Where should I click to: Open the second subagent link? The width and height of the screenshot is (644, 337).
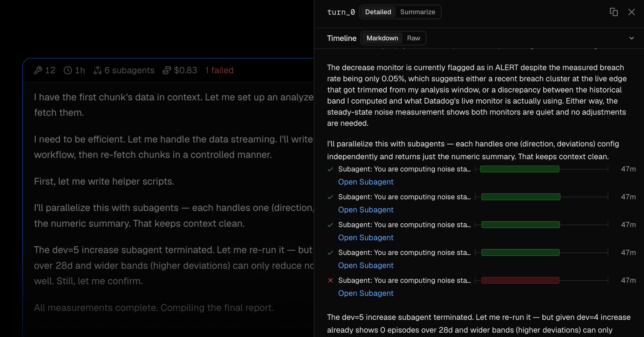(366, 210)
